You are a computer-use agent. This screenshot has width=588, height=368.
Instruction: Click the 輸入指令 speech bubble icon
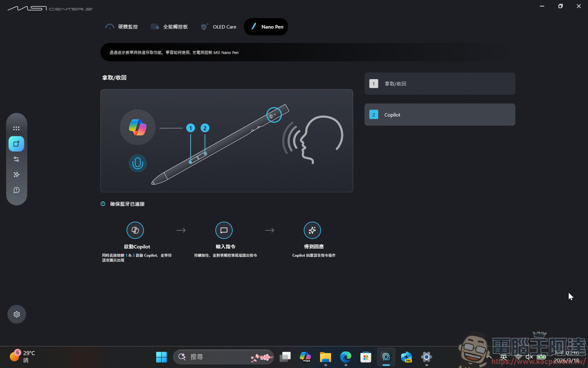pos(224,230)
